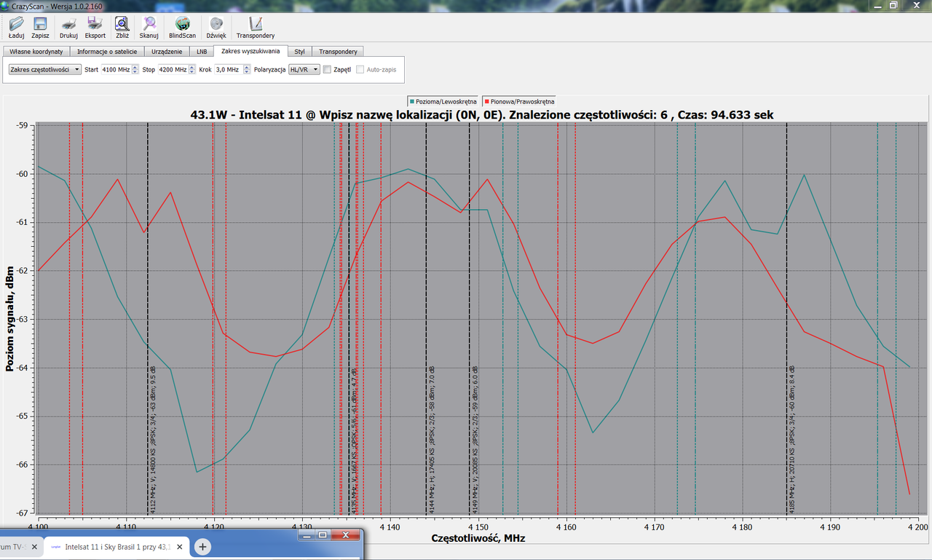Close the Intelsat 11 browser tab
Screen dimensions: 932x560
pos(179,547)
